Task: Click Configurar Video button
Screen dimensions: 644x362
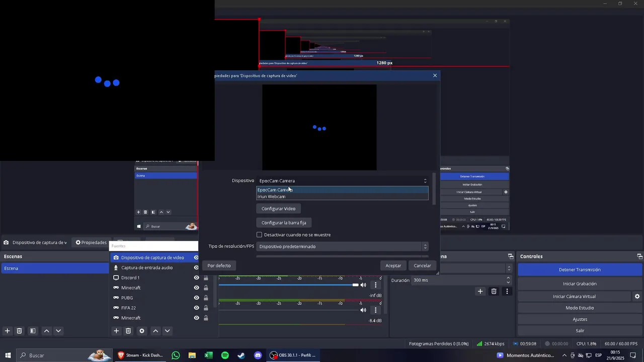Action: [278, 209]
